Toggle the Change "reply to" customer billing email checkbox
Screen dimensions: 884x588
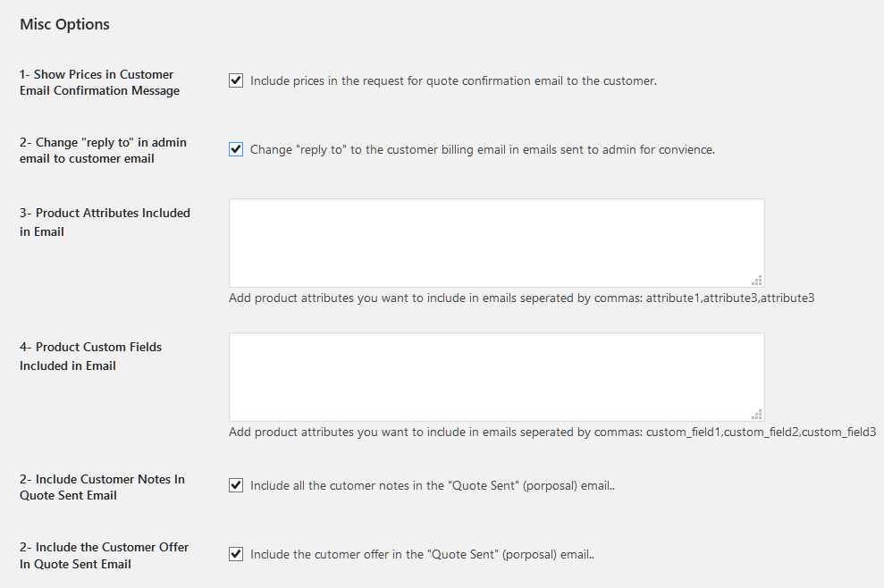click(236, 149)
